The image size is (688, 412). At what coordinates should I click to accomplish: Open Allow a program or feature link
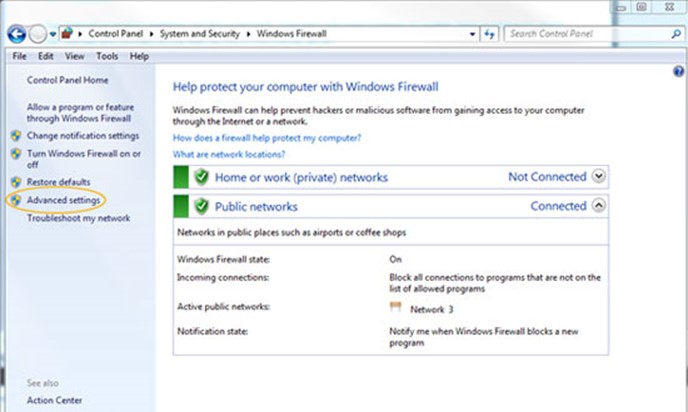(80, 113)
